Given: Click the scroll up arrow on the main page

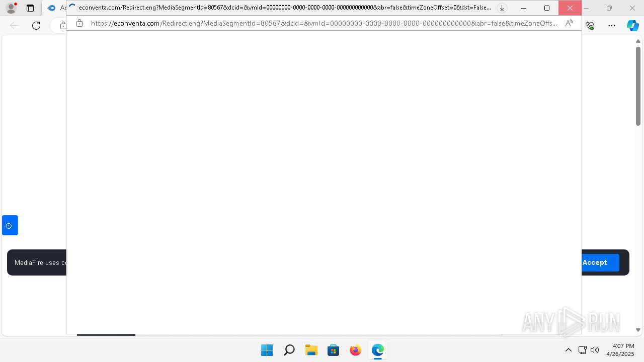Looking at the screenshot, I should [x=638, y=41].
